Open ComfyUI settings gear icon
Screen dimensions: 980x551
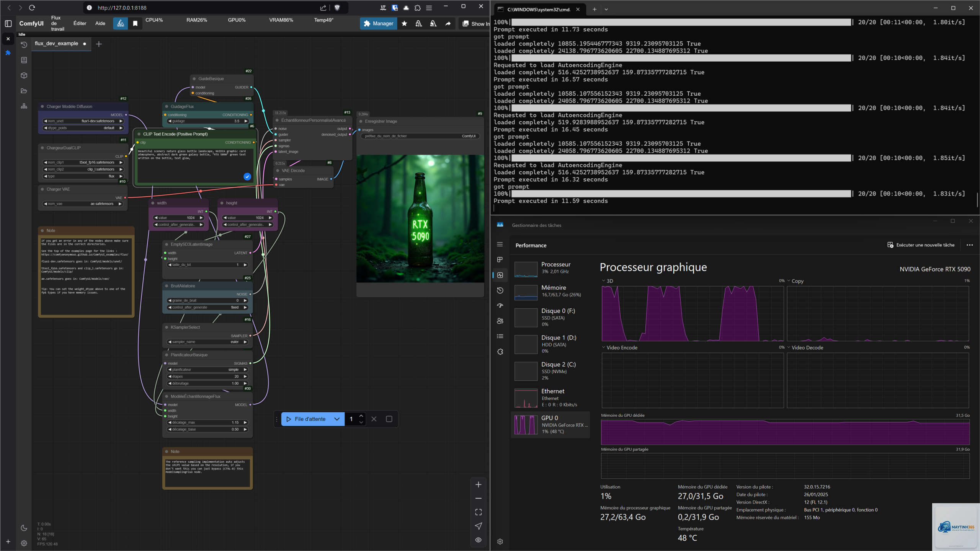[x=24, y=543]
